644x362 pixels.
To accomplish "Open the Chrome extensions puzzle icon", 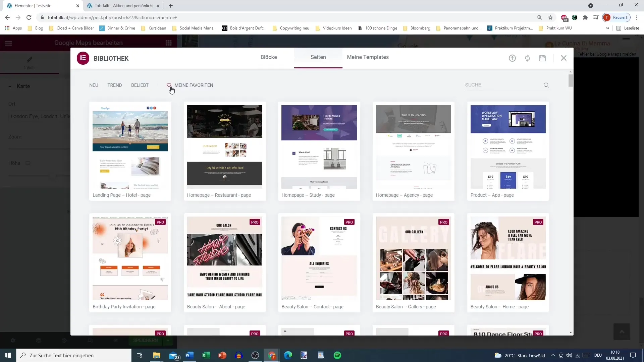I will [585, 17].
